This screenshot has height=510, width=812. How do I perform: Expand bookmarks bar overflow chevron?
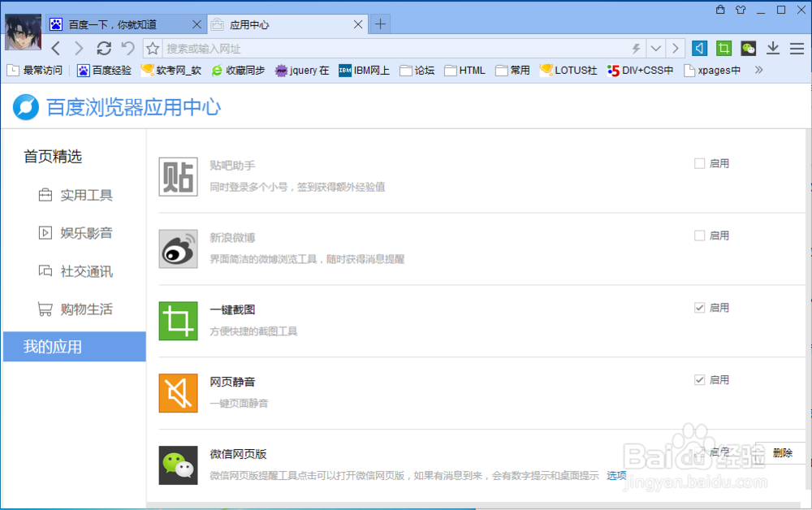[758, 70]
